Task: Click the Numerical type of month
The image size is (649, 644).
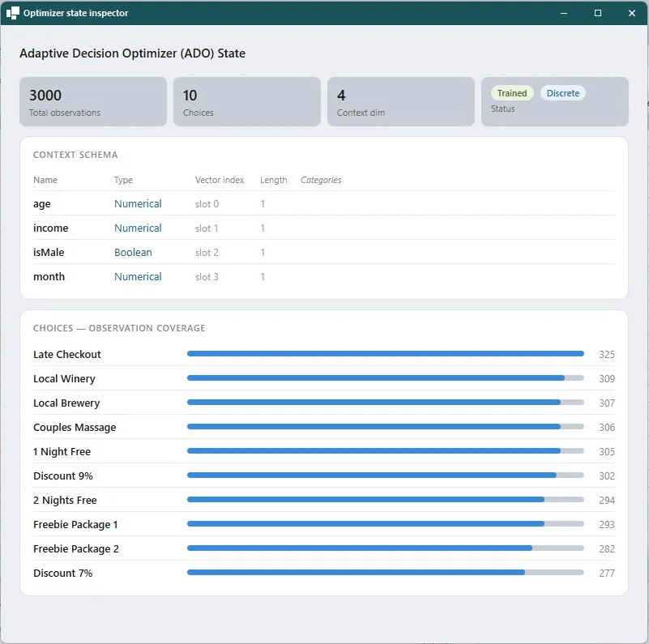Action: tap(138, 277)
